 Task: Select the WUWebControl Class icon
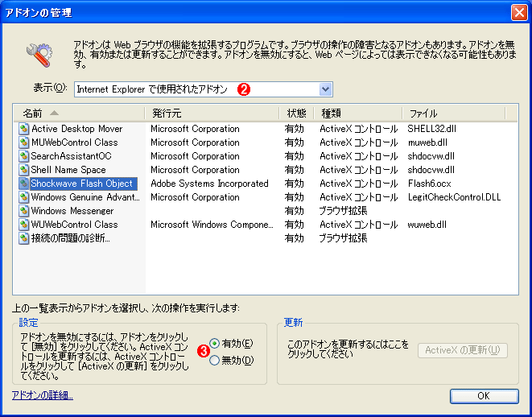(x=23, y=225)
